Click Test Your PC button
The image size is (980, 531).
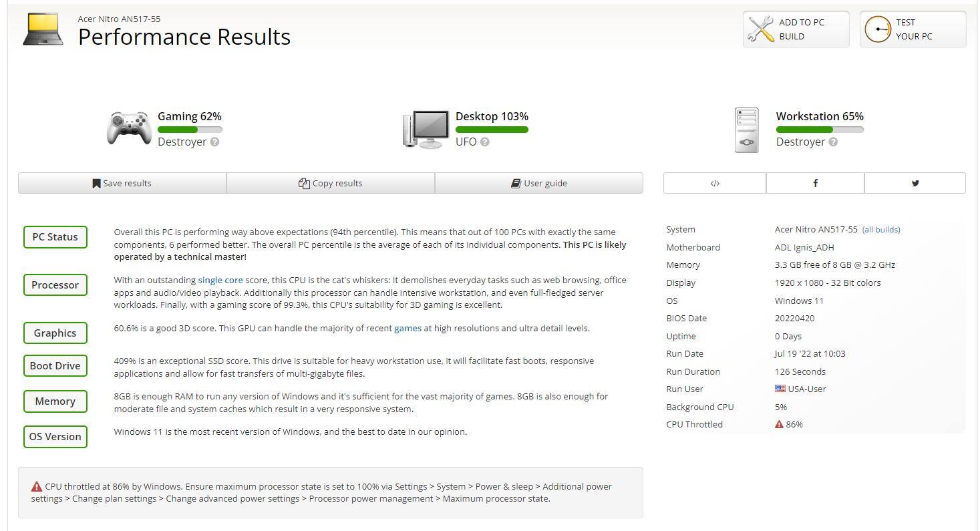pyautogui.click(x=913, y=29)
